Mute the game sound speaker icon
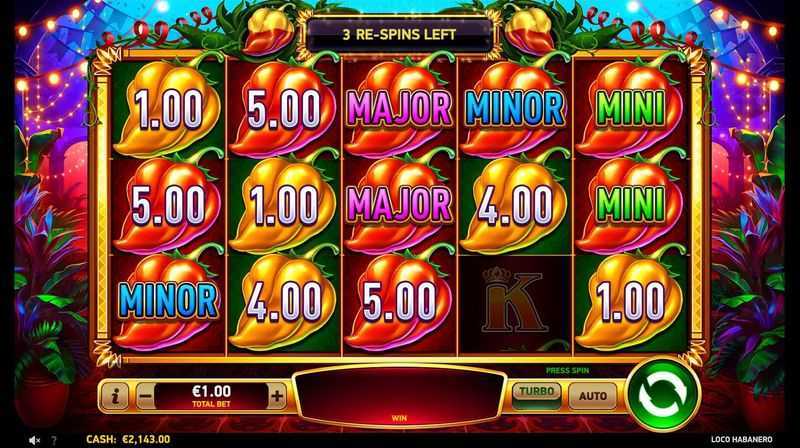Screen dimensions: 800x448 click(x=34, y=440)
